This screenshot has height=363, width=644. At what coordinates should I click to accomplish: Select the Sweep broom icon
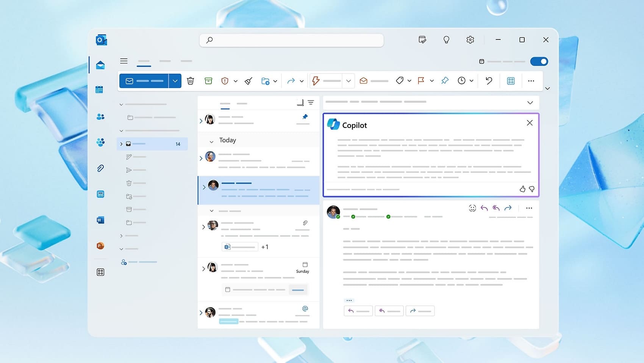[x=248, y=81]
